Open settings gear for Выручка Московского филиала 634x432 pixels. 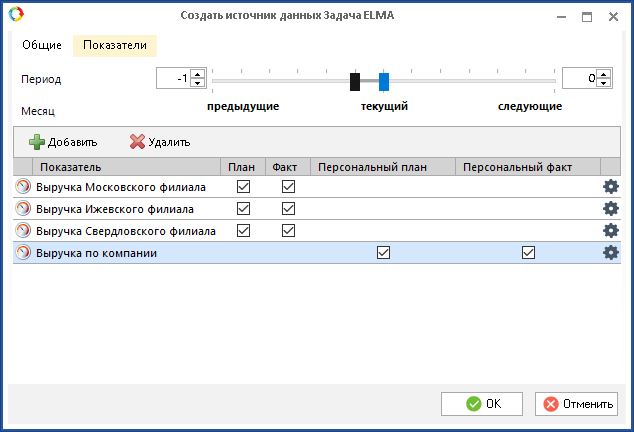tap(610, 186)
